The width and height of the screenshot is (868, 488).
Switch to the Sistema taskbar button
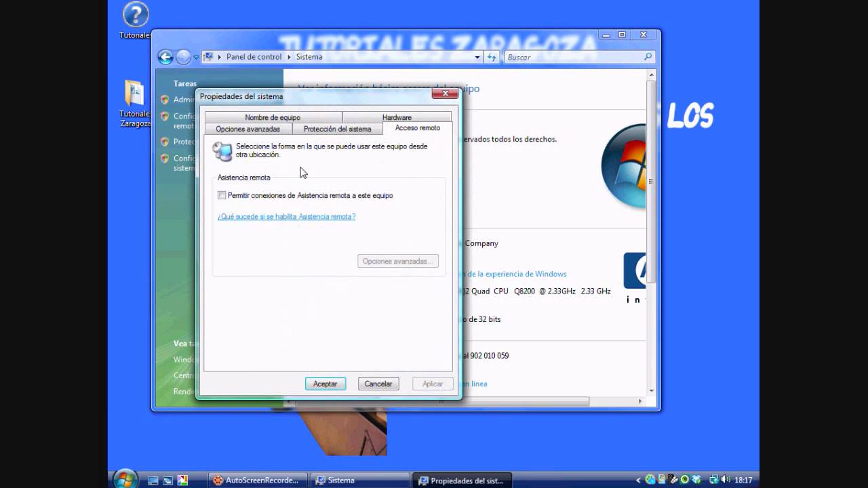point(361,481)
